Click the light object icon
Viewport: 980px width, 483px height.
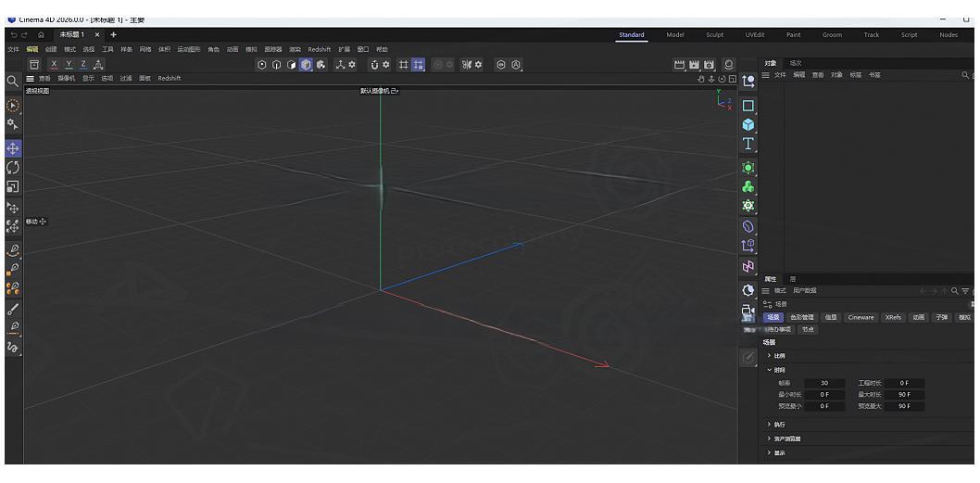click(748, 290)
